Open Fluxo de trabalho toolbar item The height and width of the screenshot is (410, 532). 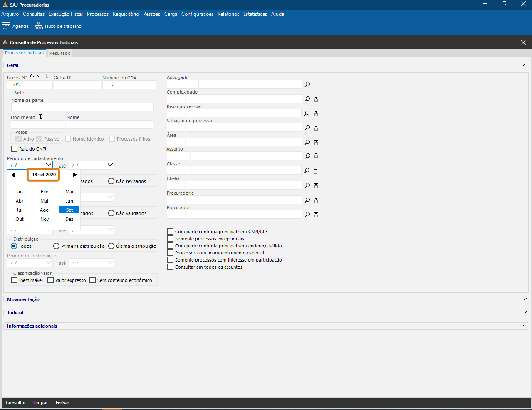tap(58, 26)
